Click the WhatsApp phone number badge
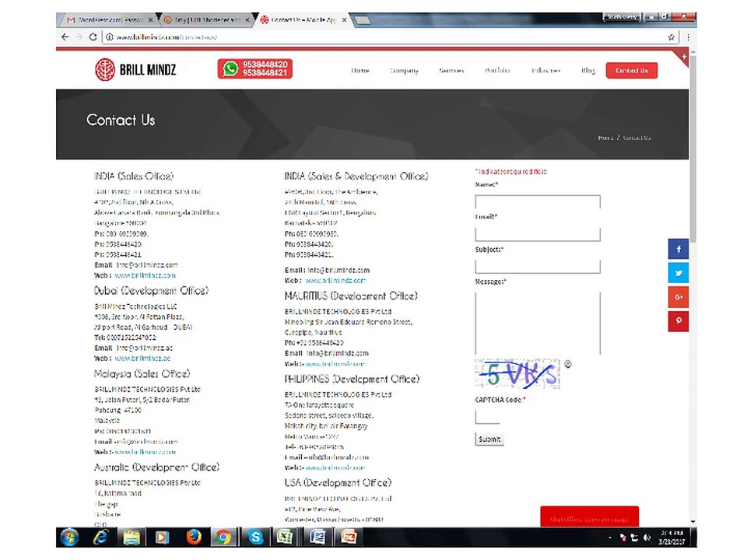This screenshot has height=560, width=747. click(x=255, y=68)
